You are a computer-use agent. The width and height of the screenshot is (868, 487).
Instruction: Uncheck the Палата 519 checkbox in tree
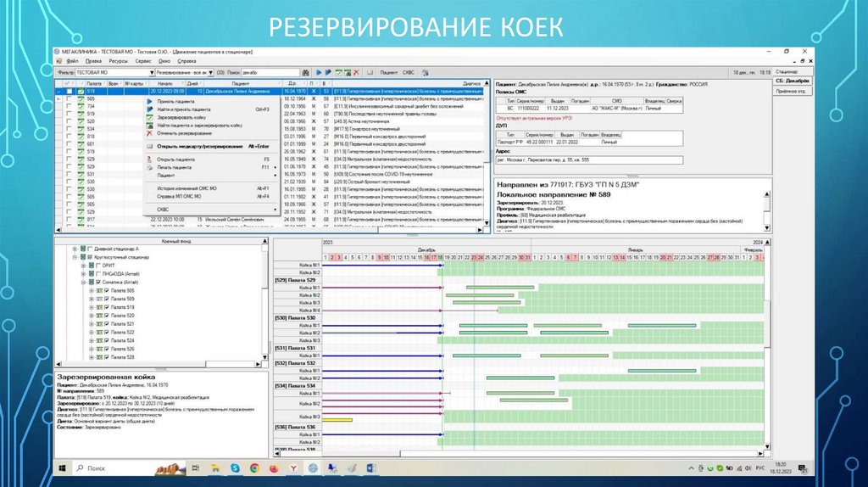point(107,307)
